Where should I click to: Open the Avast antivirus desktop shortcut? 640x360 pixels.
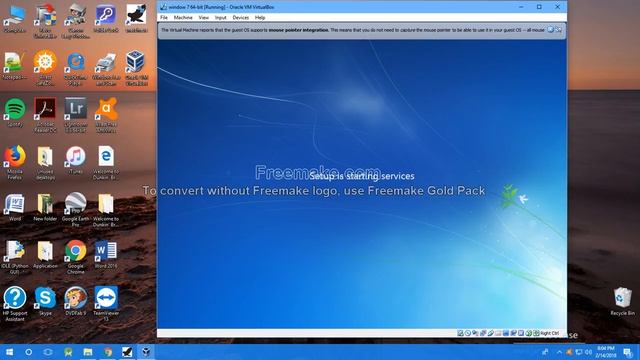pyautogui.click(x=106, y=115)
